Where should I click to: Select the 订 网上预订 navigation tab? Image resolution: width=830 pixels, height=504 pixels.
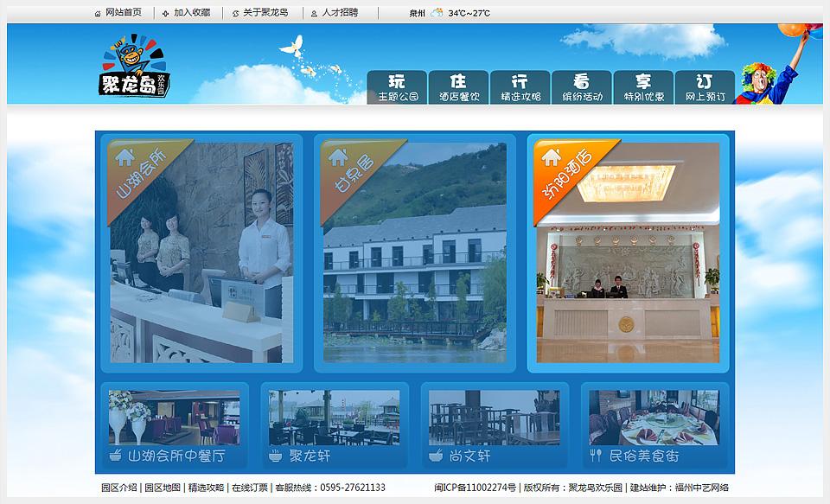click(x=705, y=87)
